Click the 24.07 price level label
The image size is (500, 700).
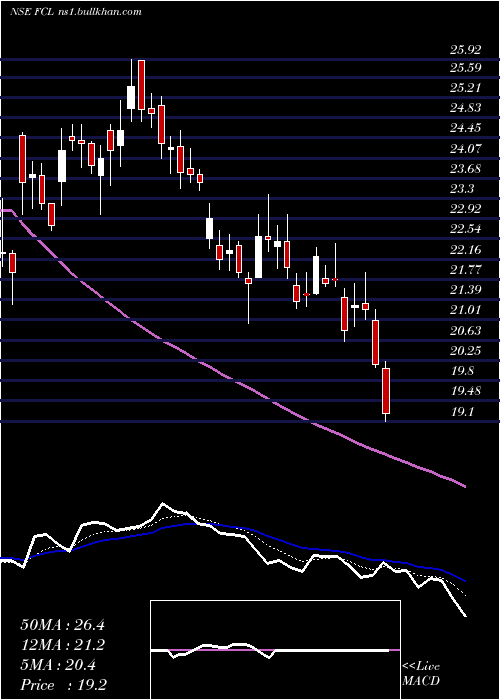(x=465, y=148)
